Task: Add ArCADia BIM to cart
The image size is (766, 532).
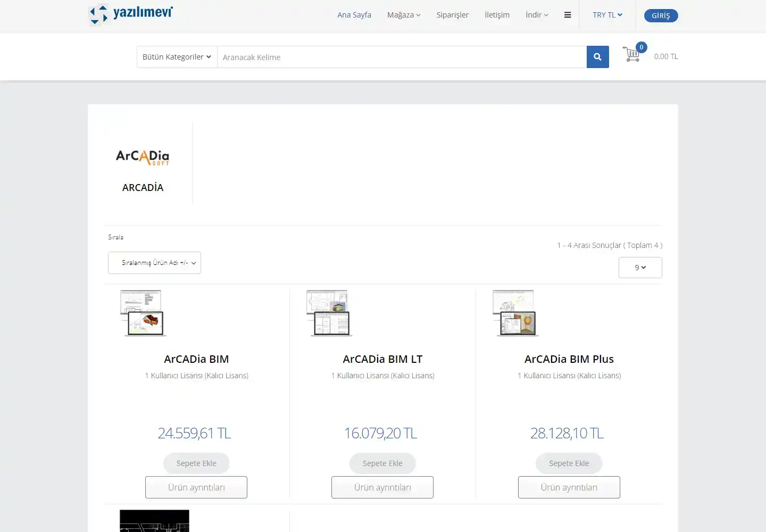Action: coord(196,463)
